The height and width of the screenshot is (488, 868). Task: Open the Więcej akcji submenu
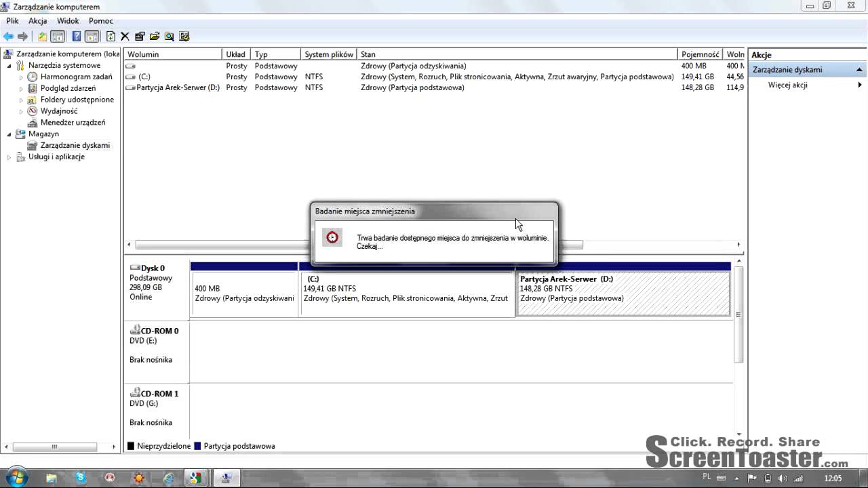pyautogui.click(x=807, y=85)
